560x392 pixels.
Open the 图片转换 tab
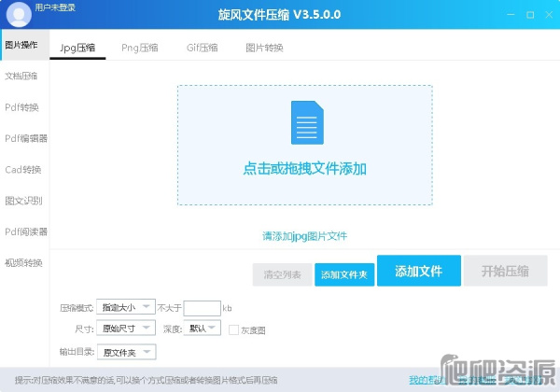click(x=264, y=48)
